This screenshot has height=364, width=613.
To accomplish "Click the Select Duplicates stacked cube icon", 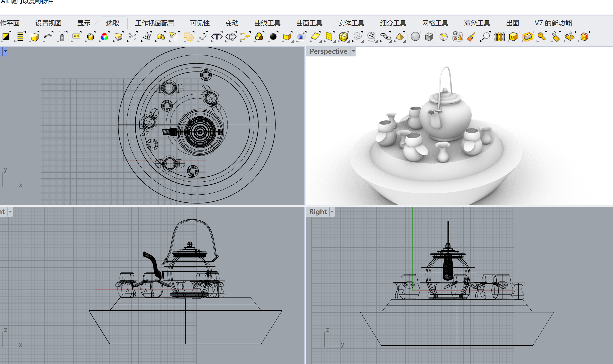I will coord(90,37).
